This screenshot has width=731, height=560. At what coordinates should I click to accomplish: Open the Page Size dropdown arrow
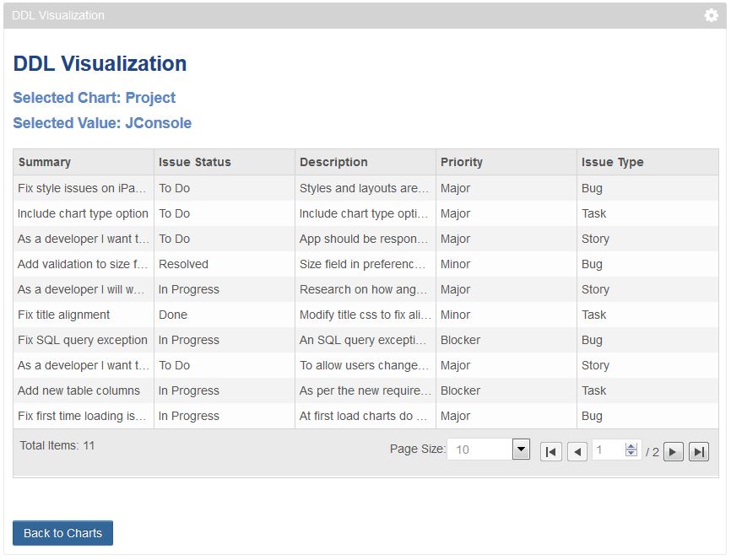point(521,450)
